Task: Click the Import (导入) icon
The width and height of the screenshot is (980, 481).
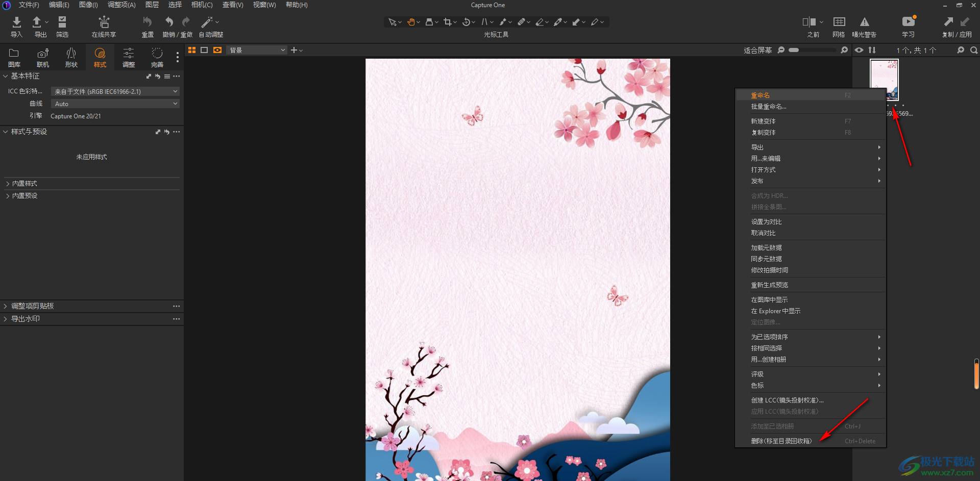Action: (16, 22)
